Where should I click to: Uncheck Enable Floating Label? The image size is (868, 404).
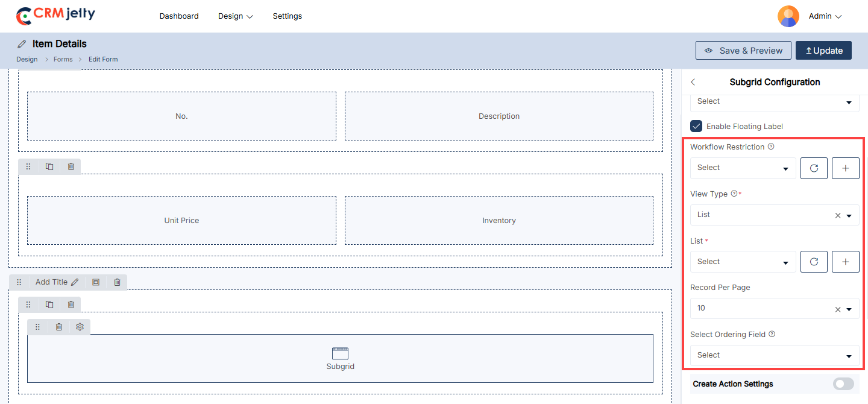tap(696, 126)
